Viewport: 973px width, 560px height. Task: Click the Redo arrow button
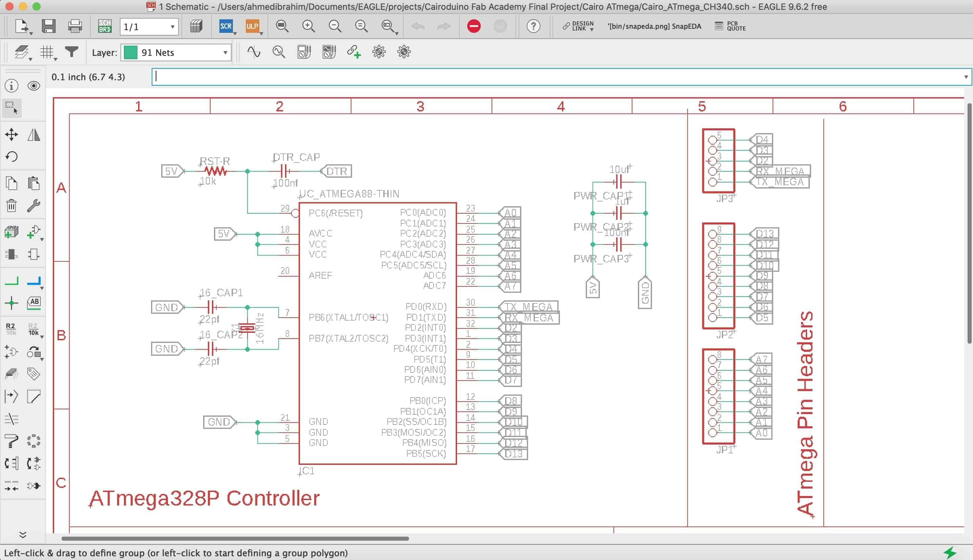coord(444,26)
